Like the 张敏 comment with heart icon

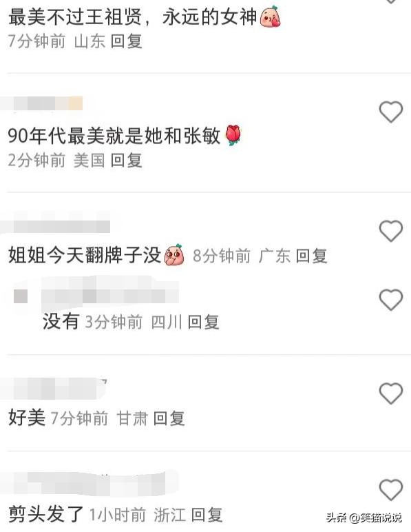390,112
